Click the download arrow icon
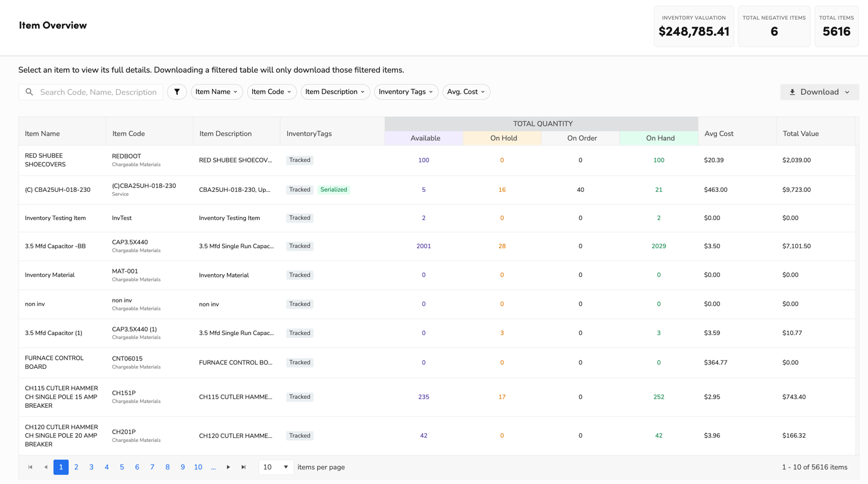 [x=792, y=92]
